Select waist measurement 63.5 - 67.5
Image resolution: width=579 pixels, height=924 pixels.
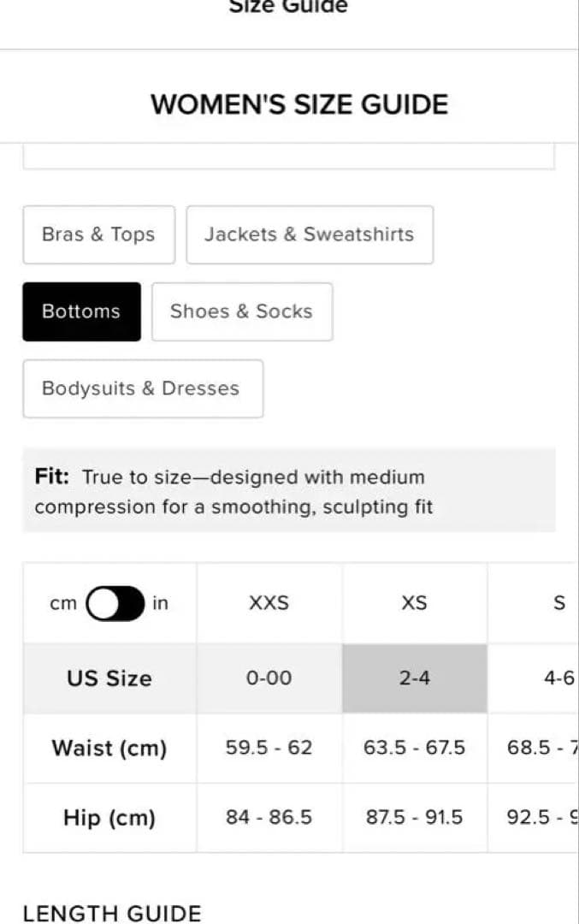(414, 748)
